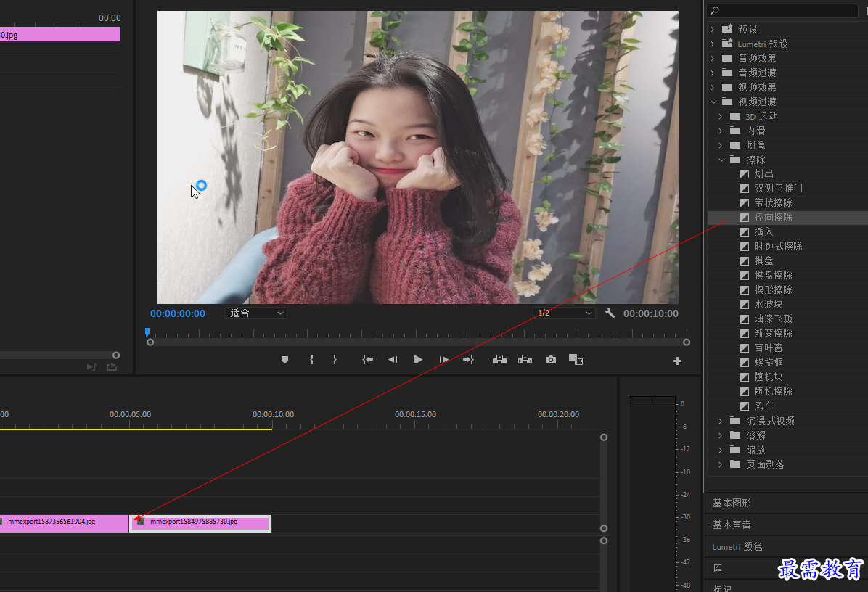Open comparison view button

coord(576,360)
